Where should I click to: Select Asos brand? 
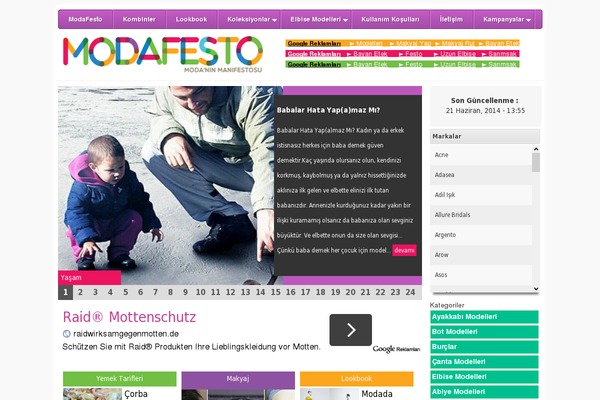coord(481,274)
